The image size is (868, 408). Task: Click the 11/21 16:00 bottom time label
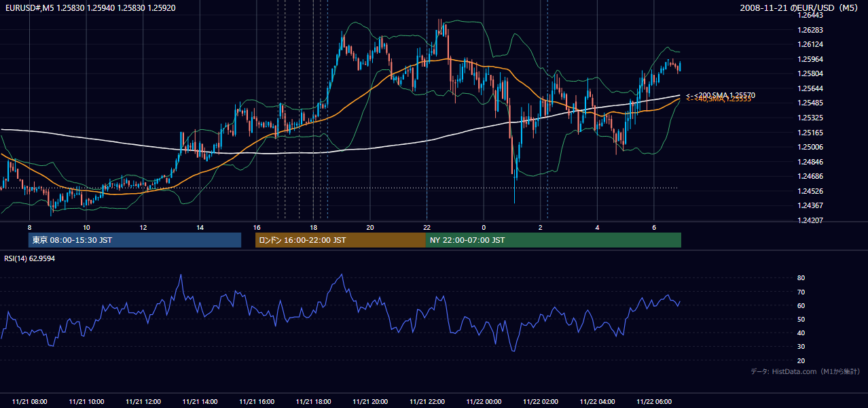tap(257, 402)
